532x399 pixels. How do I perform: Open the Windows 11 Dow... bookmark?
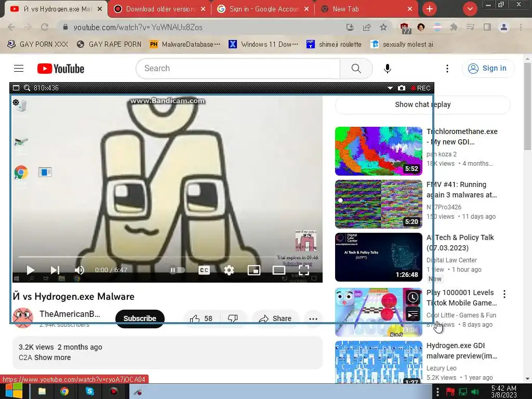263,45
